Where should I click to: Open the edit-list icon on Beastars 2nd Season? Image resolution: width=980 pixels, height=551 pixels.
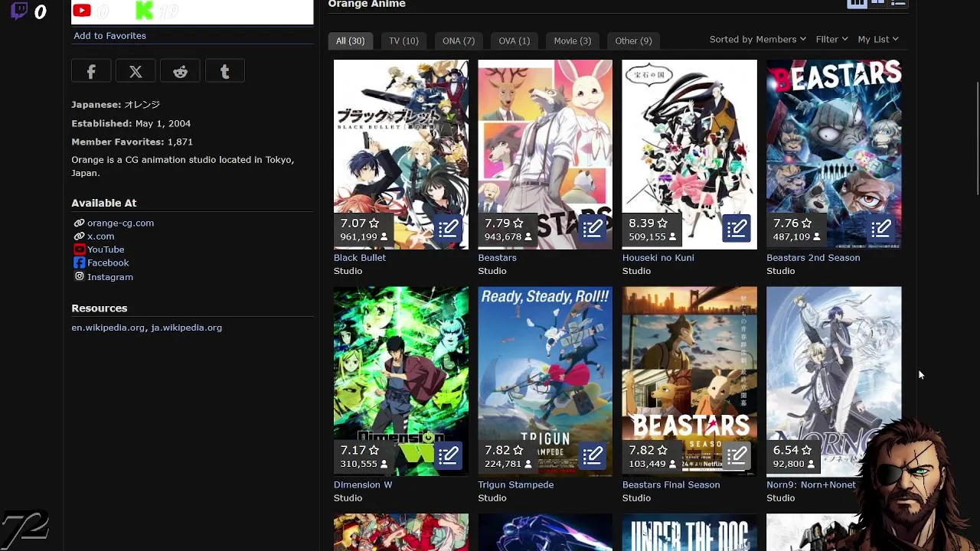point(880,228)
